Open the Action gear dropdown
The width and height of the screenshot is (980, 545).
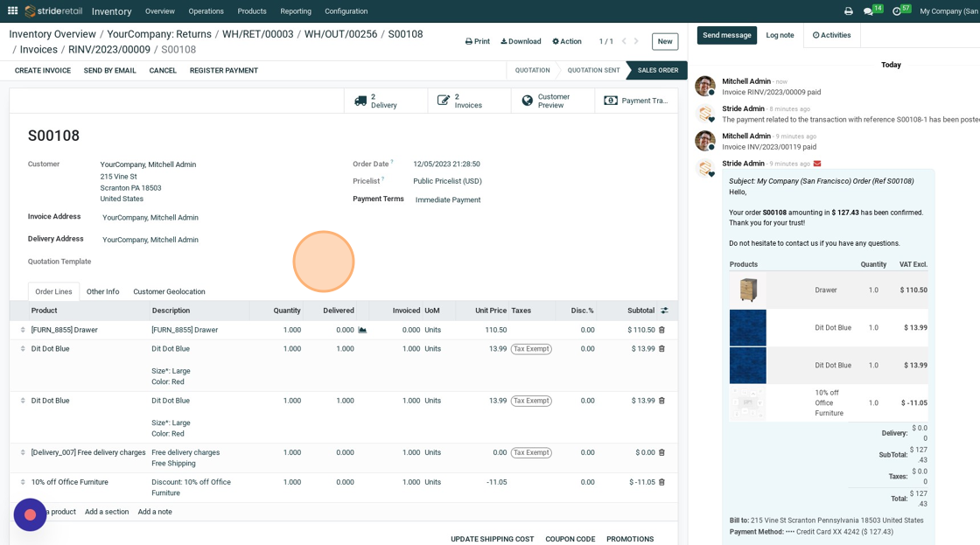tap(566, 41)
